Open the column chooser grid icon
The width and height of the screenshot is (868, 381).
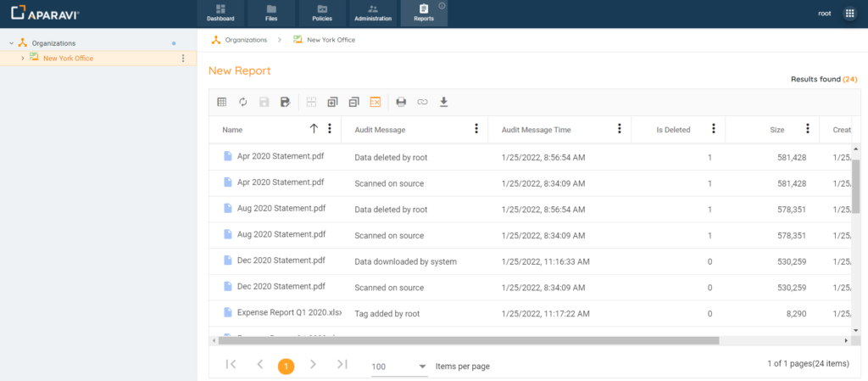[221, 102]
